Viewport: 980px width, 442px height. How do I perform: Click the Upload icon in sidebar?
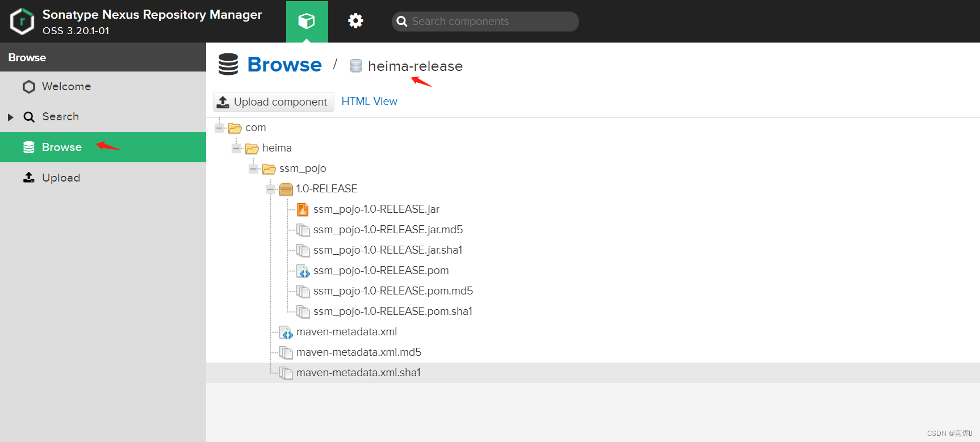click(29, 178)
